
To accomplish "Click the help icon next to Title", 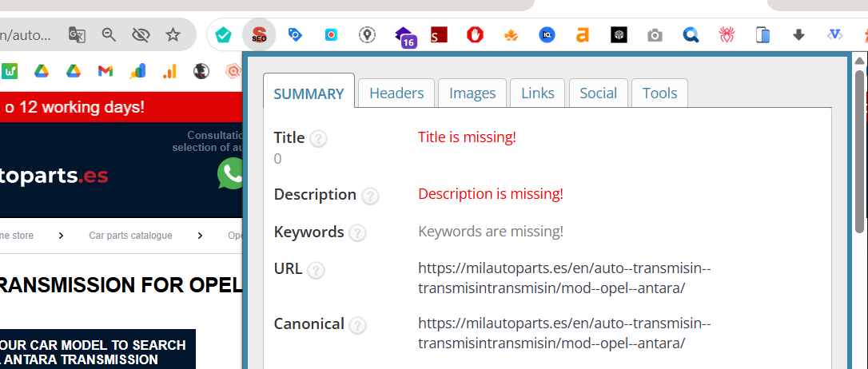I will (x=318, y=139).
